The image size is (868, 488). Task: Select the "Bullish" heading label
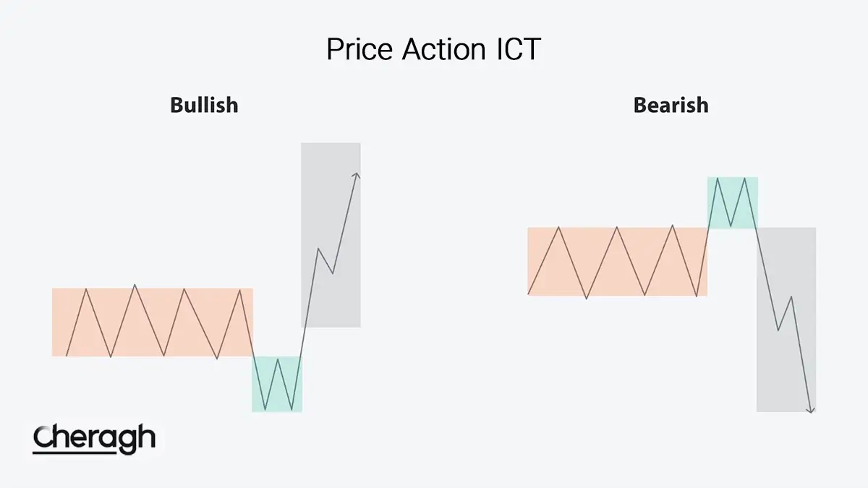(204, 106)
